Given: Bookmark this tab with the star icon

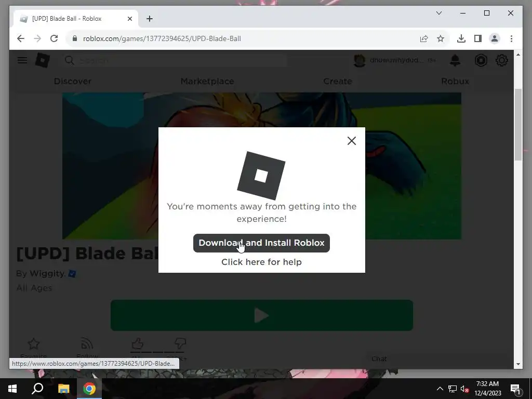Looking at the screenshot, I should tap(441, 38).
